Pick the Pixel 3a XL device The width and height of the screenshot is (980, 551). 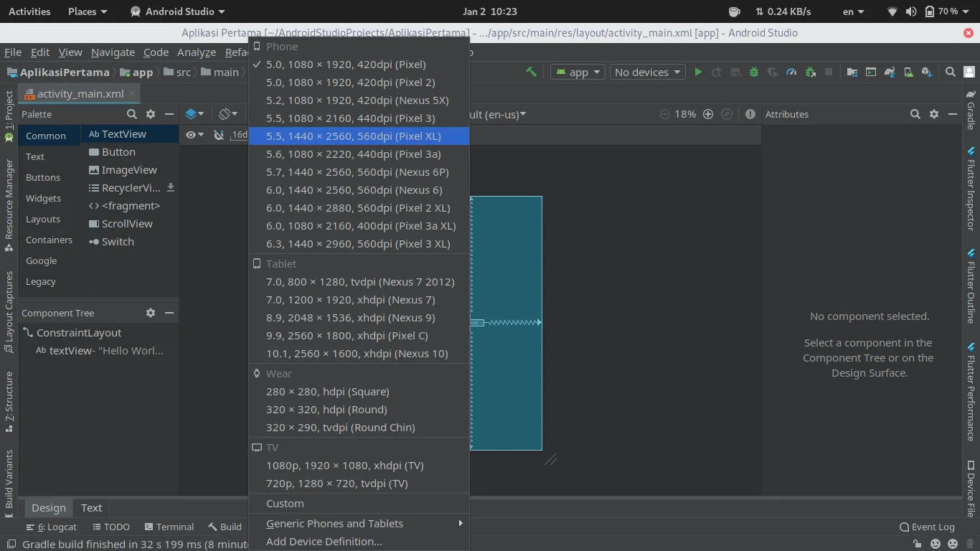[x=359, y=225]
